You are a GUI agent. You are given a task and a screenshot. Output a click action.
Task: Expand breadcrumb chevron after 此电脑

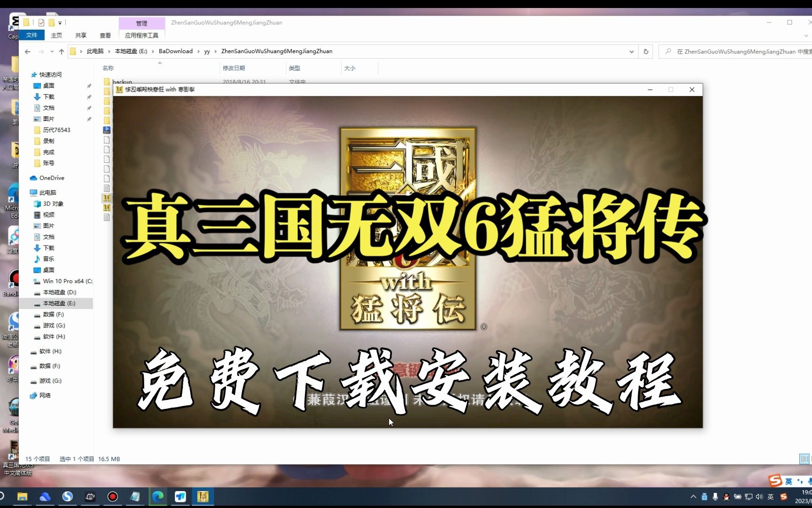(109, 52)
